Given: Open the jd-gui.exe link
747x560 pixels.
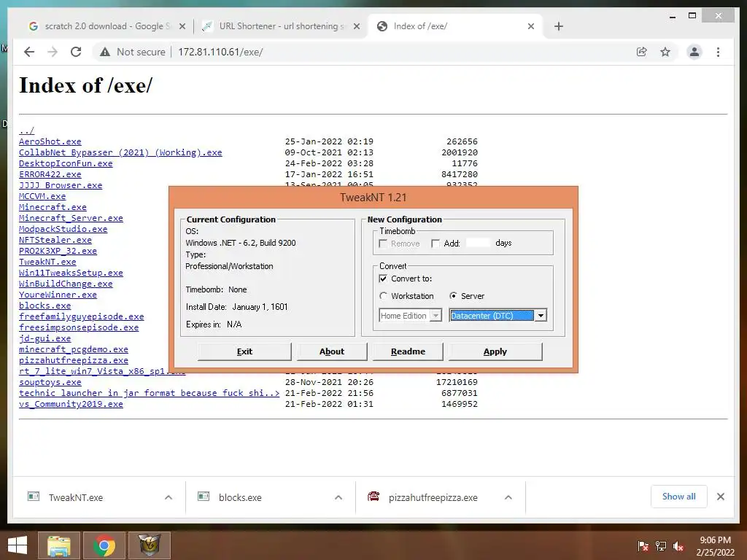Looking at the screenshot, I should click(44, 338).
